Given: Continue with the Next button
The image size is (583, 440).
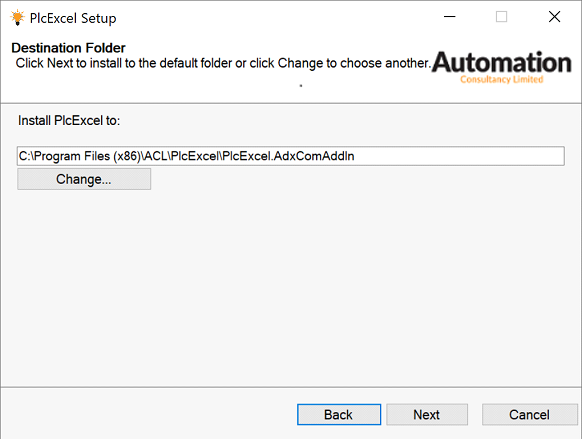Looking at the screenshot, I should [427, 414].
